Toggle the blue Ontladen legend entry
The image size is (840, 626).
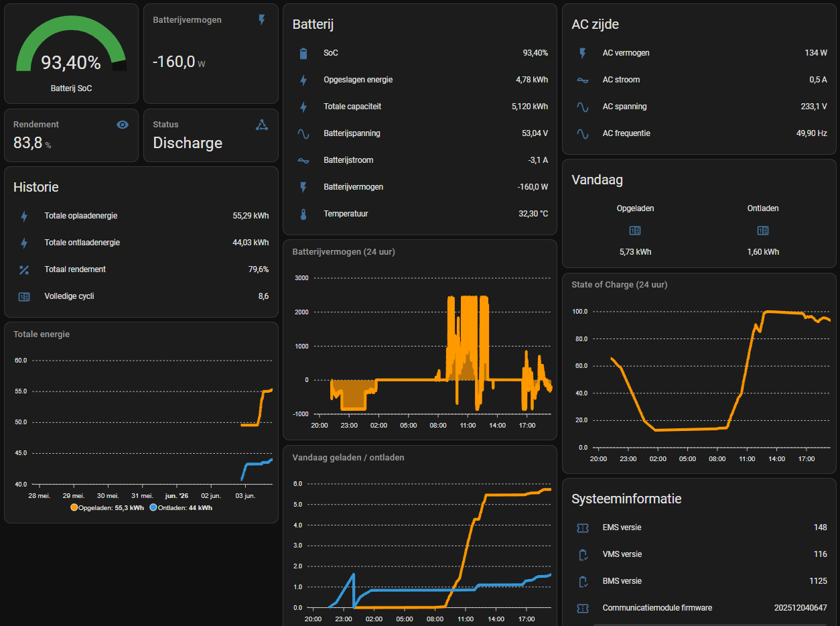tap(181, 508)
